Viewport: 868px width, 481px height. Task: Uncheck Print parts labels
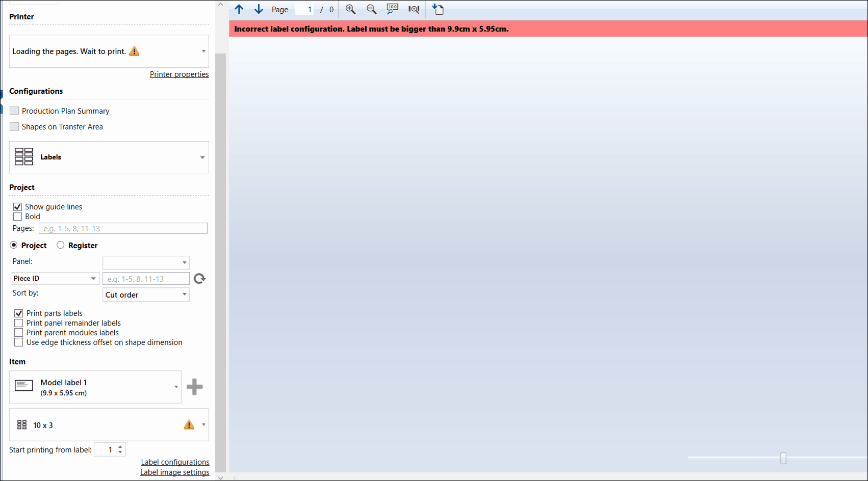[19, 313]
